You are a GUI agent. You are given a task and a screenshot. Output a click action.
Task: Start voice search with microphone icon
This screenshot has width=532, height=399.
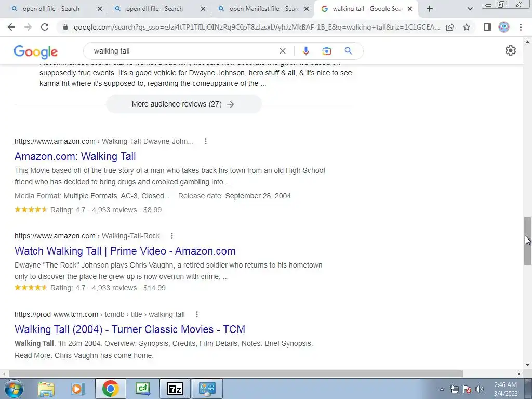(305, 51)
